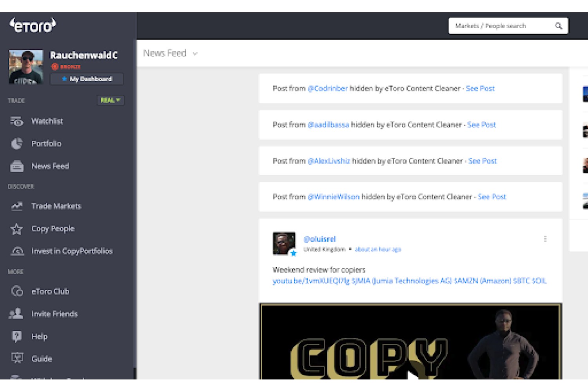
Task: Play the COPY video thumbnail
Action: coord(411,341)
